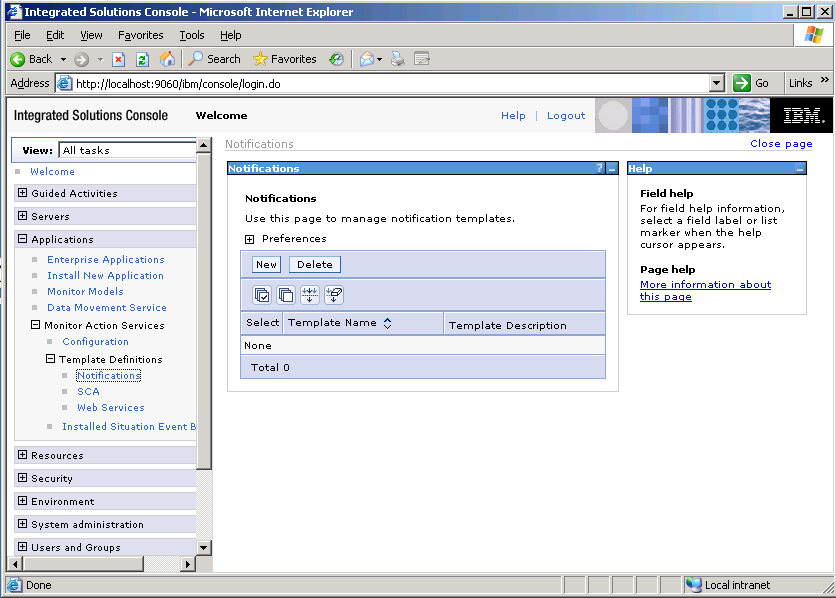Expand Guided Activities in navigation

(22, 193)
